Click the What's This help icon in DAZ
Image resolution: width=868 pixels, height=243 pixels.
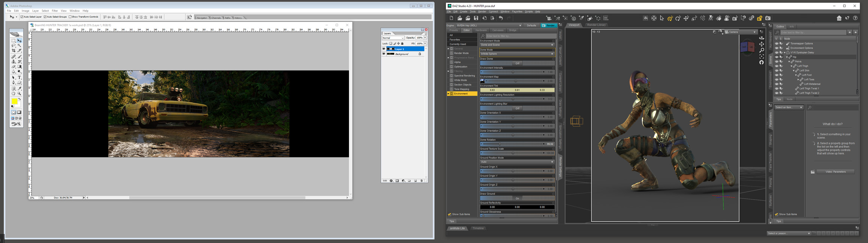tap(847, 18)
